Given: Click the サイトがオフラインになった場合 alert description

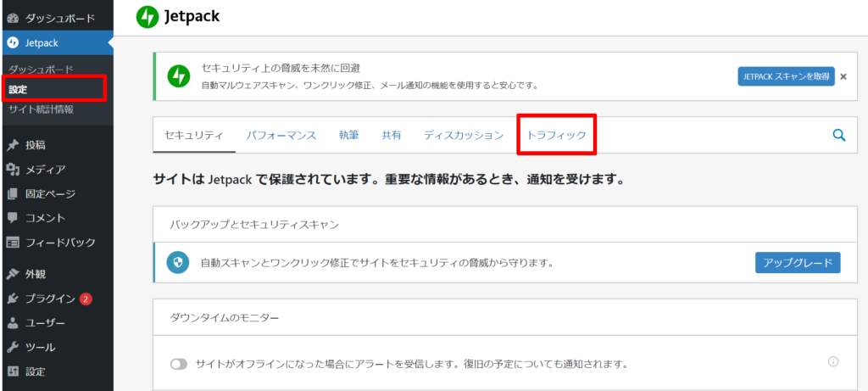Looking at the screenshot, I should pyautogui.click(x=411, y=365).
